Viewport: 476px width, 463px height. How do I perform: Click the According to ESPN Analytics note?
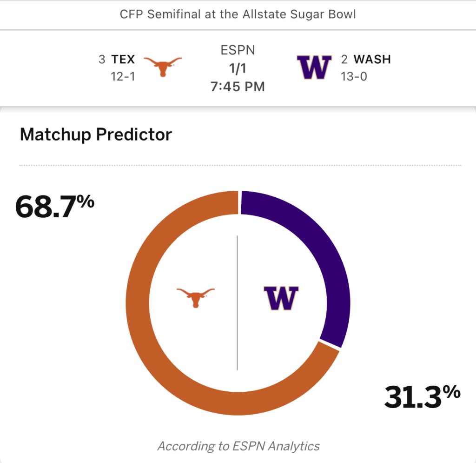[x=238, y=446]
